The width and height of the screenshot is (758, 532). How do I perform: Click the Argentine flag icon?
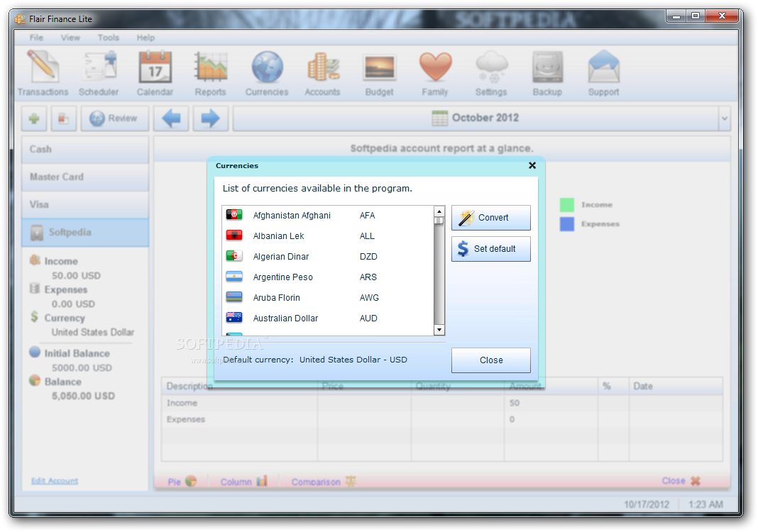tap(234, 277)
